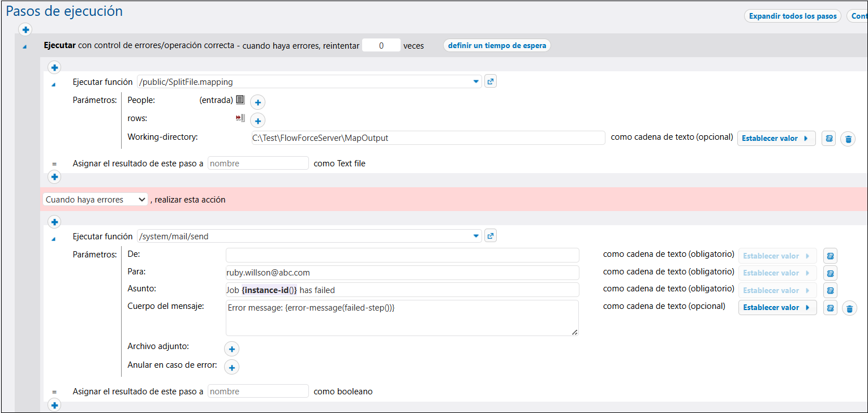Open /system/mail/send function link icon

491,236
